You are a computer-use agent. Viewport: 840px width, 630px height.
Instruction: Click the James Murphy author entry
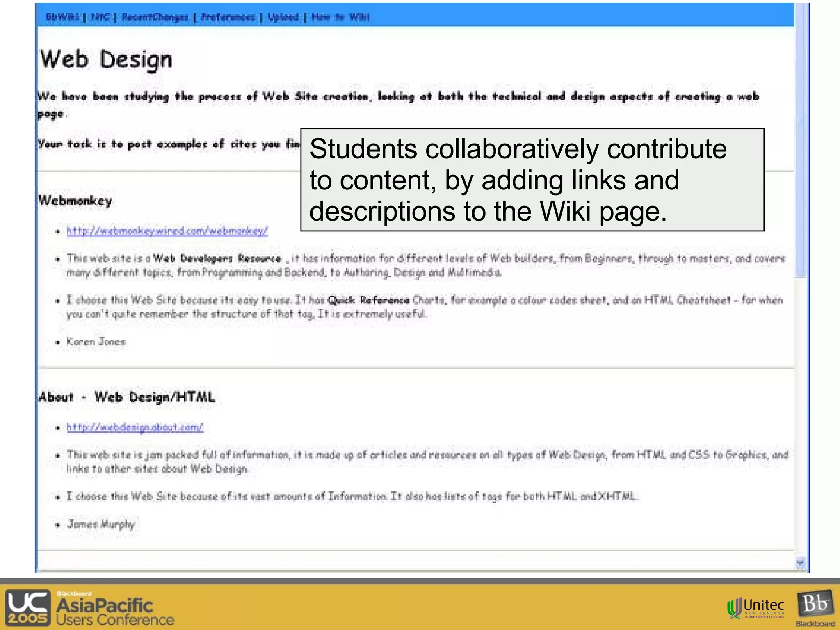pos(101,524)
